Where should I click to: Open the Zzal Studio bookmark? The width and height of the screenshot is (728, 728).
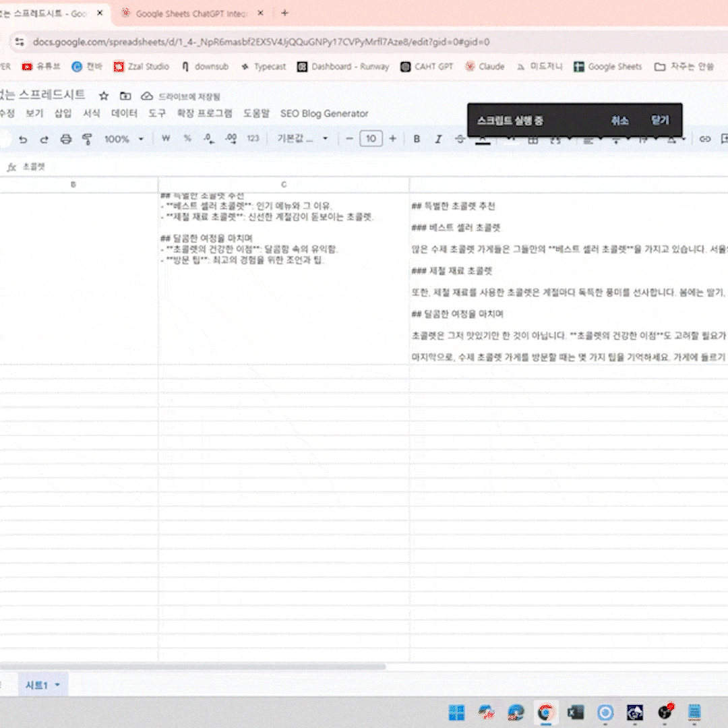point(141,66)
